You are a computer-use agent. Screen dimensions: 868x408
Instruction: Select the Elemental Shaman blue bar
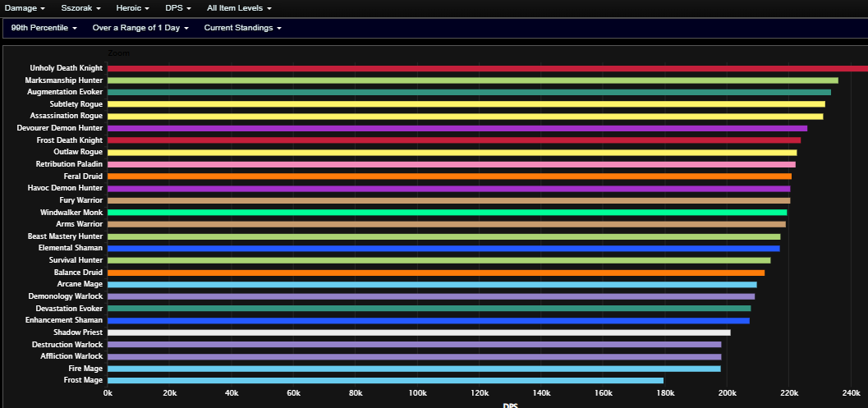[x=443, y=249]
